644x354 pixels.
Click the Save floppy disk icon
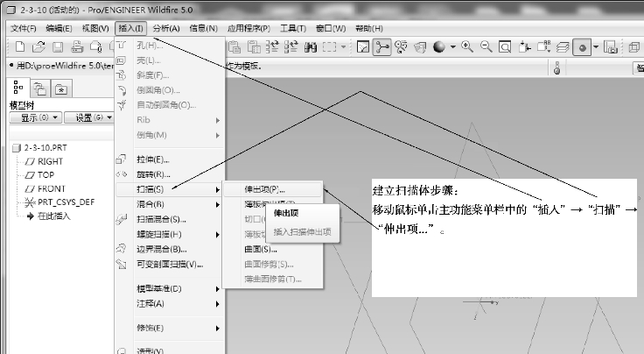[58, 46]
